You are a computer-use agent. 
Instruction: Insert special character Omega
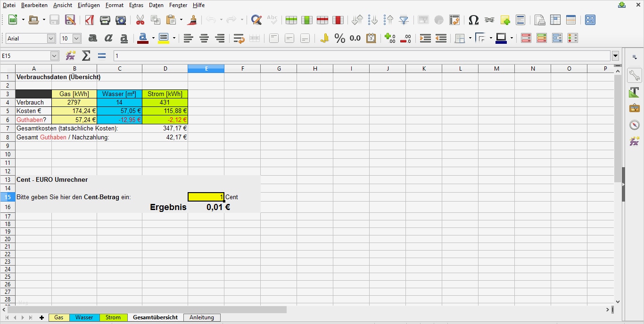point(474,20)
